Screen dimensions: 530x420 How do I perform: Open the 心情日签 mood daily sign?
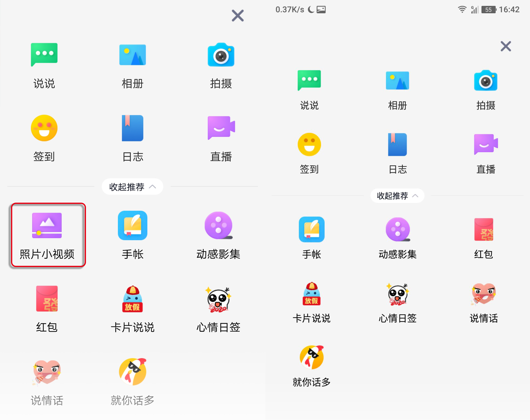pos(218,307)
